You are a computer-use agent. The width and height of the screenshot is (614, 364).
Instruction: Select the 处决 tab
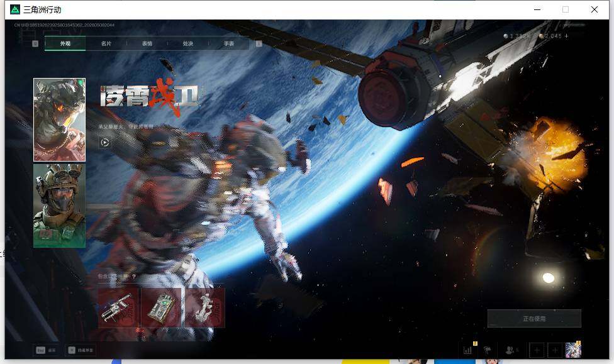(x=188, y=43)
